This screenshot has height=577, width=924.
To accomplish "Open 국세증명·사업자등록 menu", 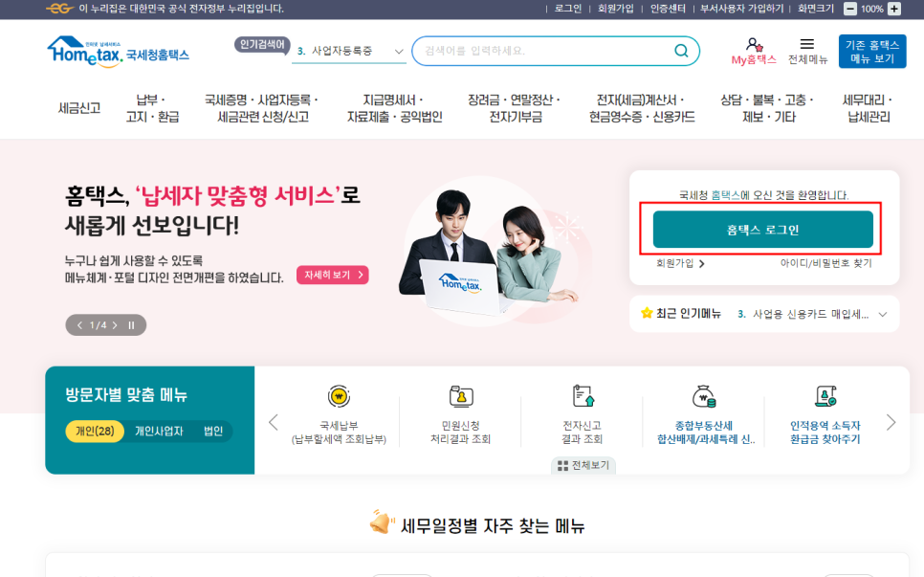I will [262, 108].
